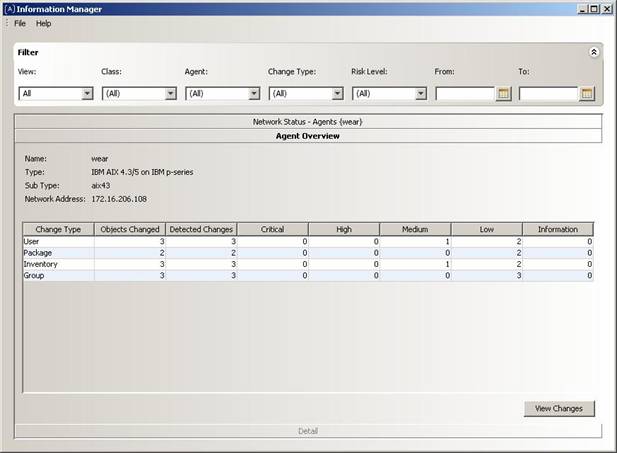This screenshot has height=453, width=617.
Task: Click the View Changes button
Action: (559, 408)
